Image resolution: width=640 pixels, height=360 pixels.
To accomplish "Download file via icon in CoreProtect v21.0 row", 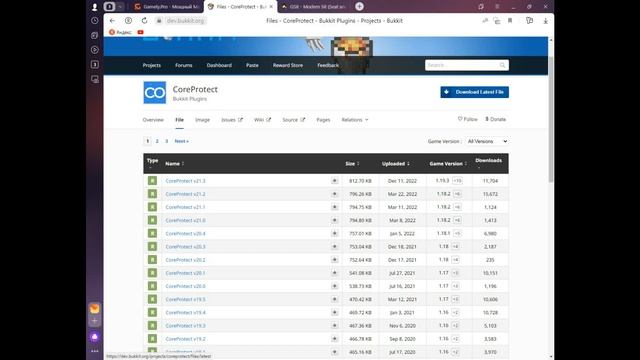I will click(334, 220).
